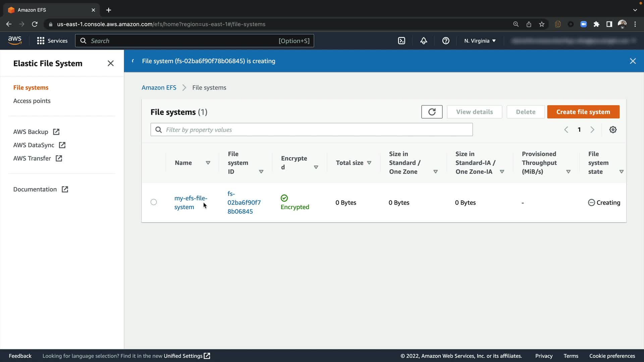Select File systems in sidebar
The width and height of the screenshot is (644, 362).
(31, 87)
